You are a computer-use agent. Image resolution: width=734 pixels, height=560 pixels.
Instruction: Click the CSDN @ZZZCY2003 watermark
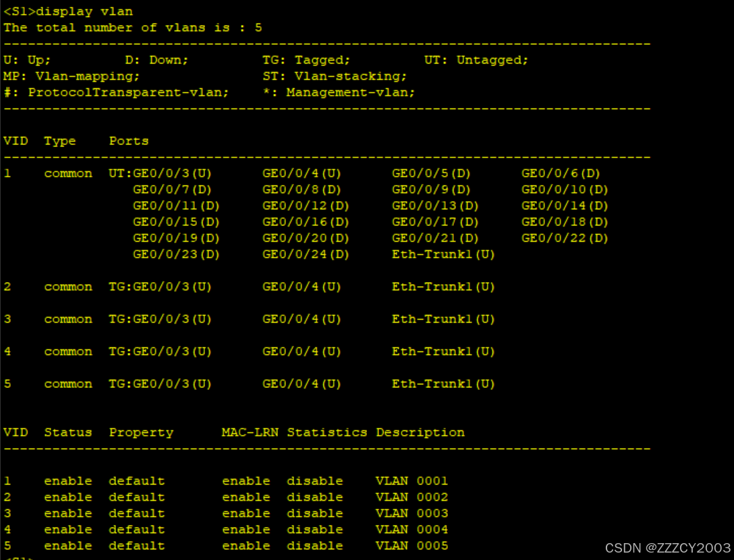point(667,548)
